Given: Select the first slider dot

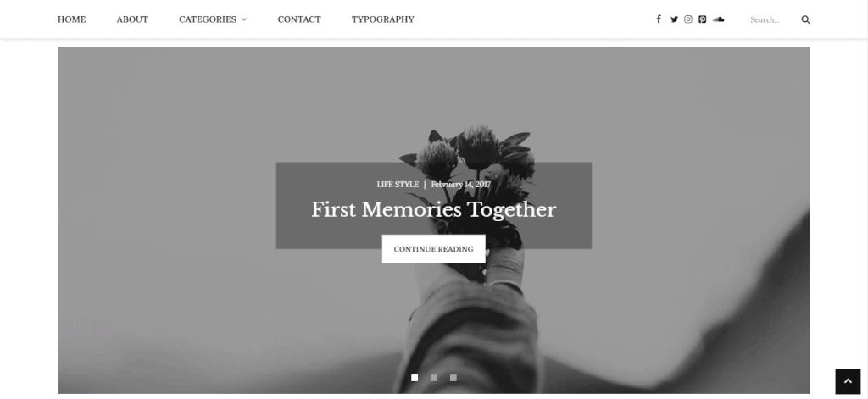Looking at the screenshot, I should point(415,378).
